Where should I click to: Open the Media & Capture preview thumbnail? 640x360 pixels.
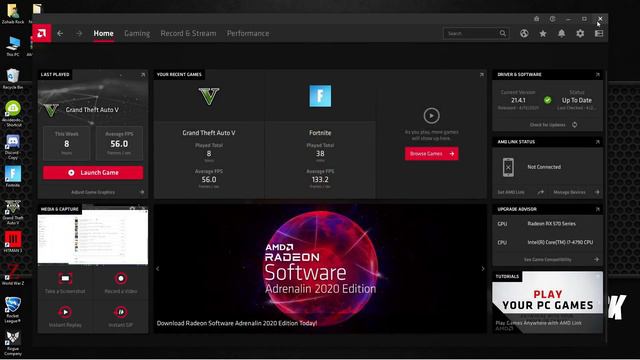coord(93,238)
